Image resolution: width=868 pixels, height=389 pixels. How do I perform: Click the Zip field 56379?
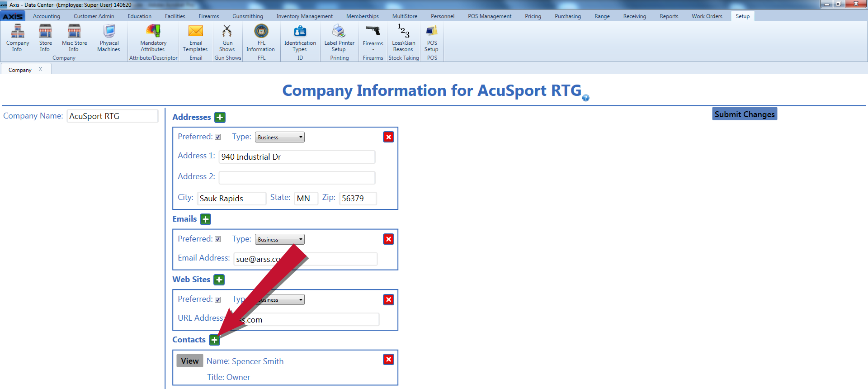point(358,199)
